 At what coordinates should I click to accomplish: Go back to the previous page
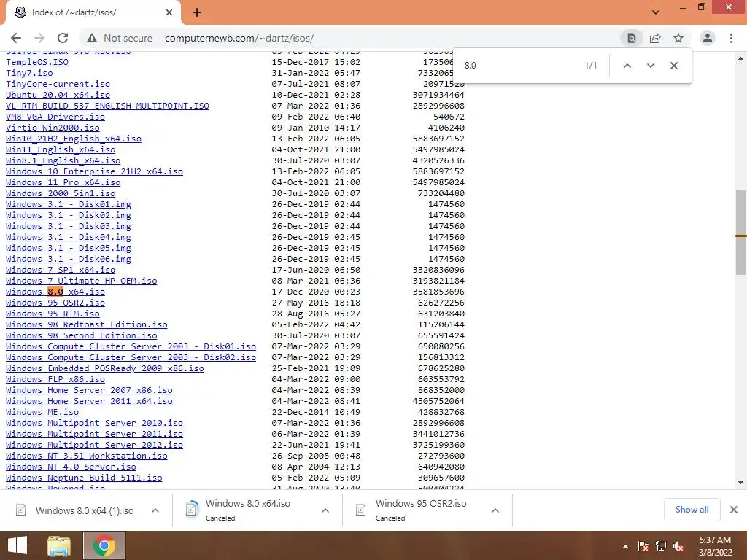tap(16, 38)
